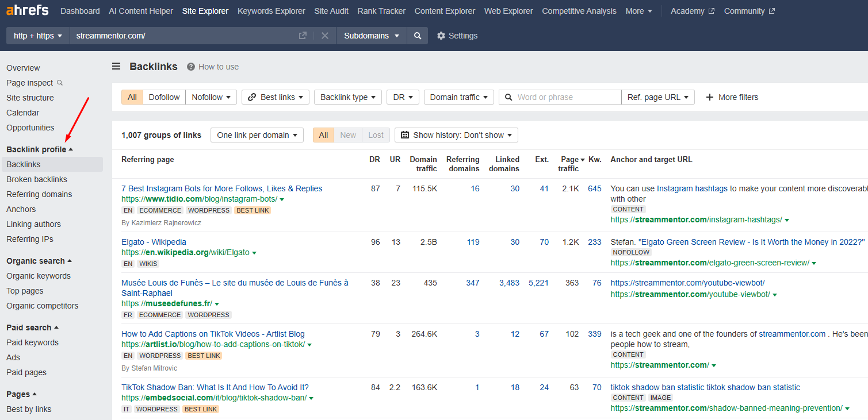Open the Ref. page URL dropdown
868x420 pixels.
658,97
